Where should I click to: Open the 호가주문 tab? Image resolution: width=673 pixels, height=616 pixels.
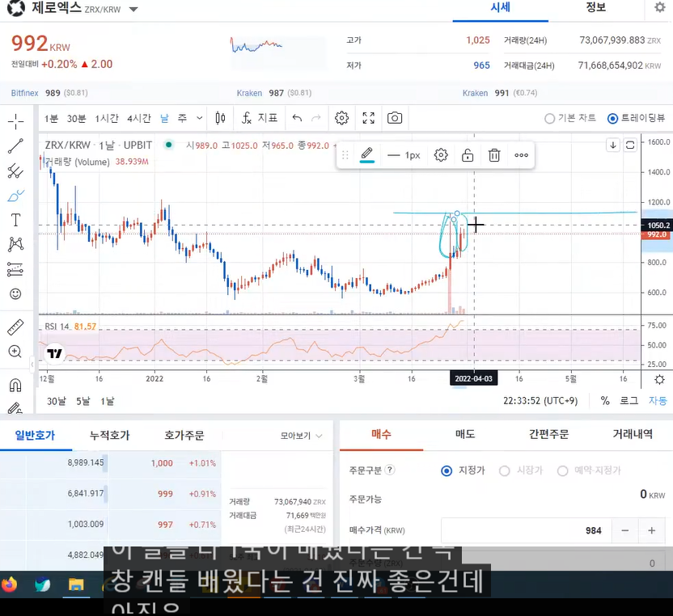click(184, 436)
